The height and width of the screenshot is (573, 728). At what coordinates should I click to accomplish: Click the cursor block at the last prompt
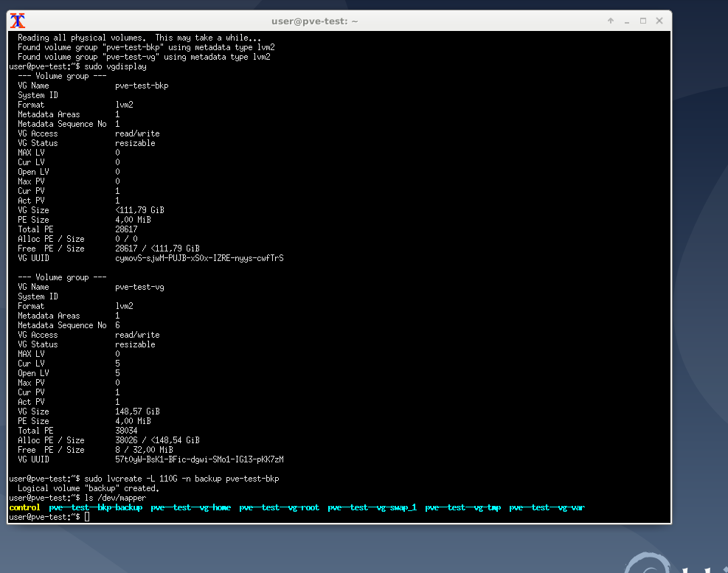click(87, 517)
